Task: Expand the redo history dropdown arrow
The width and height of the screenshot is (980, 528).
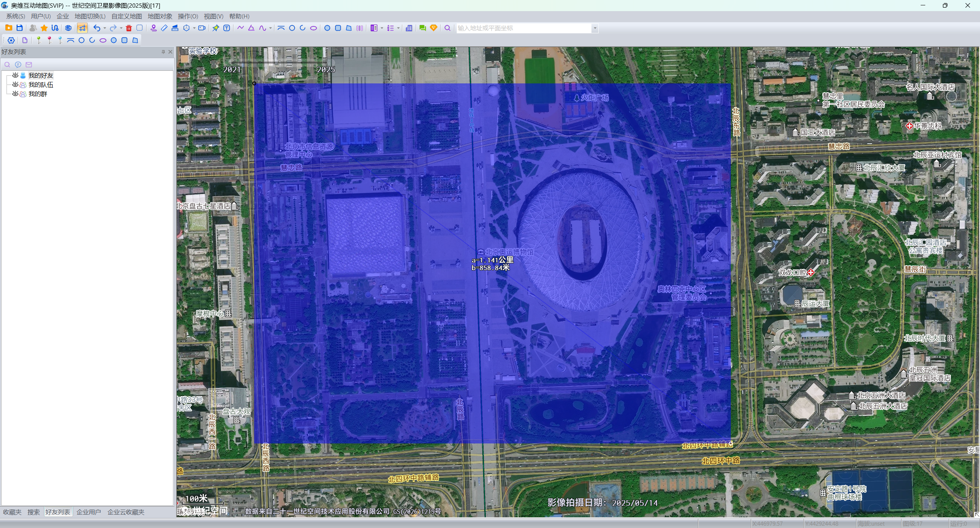Action: (x=121, y=28)
